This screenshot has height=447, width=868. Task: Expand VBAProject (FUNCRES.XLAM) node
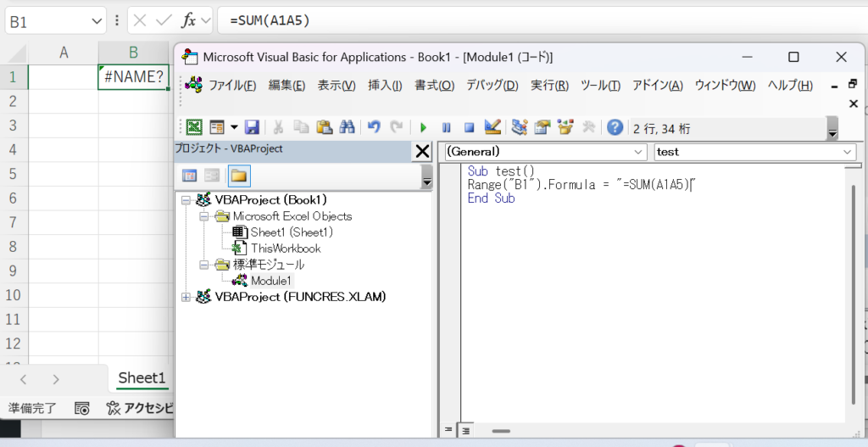[186, 297]
